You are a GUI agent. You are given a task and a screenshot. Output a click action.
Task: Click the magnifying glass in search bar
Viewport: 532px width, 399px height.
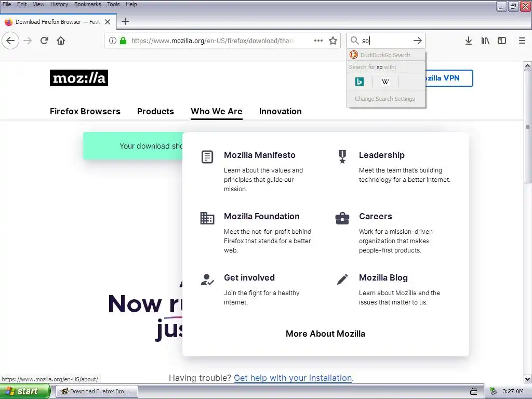point(354,41)
